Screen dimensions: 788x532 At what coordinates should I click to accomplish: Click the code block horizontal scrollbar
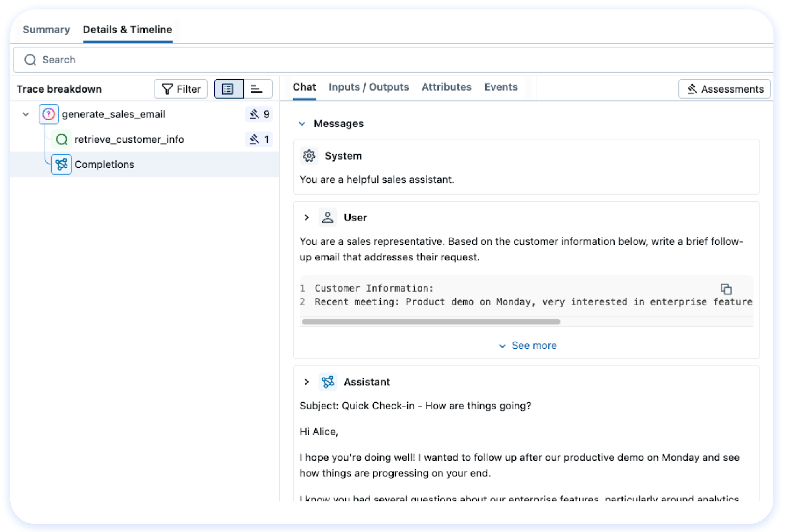[431, 322]
